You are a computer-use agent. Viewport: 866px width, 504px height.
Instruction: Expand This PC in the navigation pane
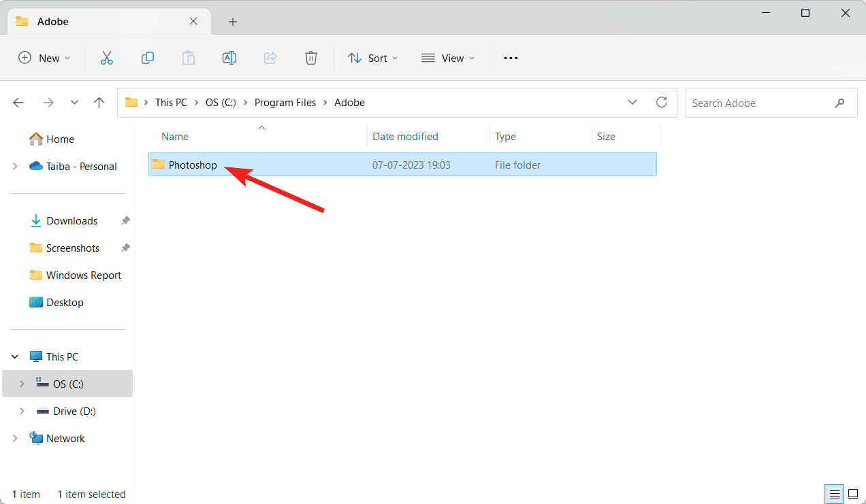[14, 356]
